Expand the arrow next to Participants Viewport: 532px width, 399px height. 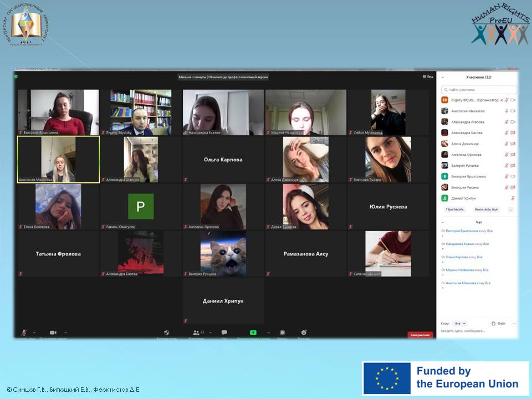211,332
